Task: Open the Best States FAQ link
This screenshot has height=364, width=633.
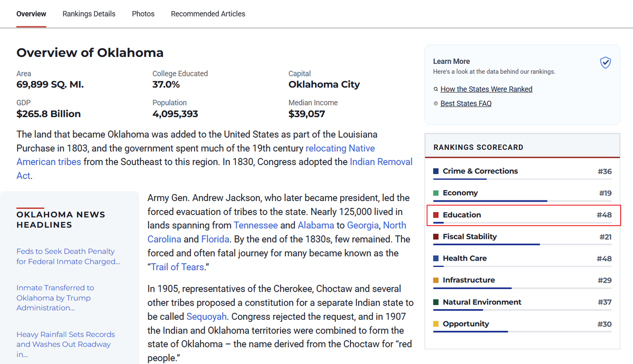Action: click(466, 103)
